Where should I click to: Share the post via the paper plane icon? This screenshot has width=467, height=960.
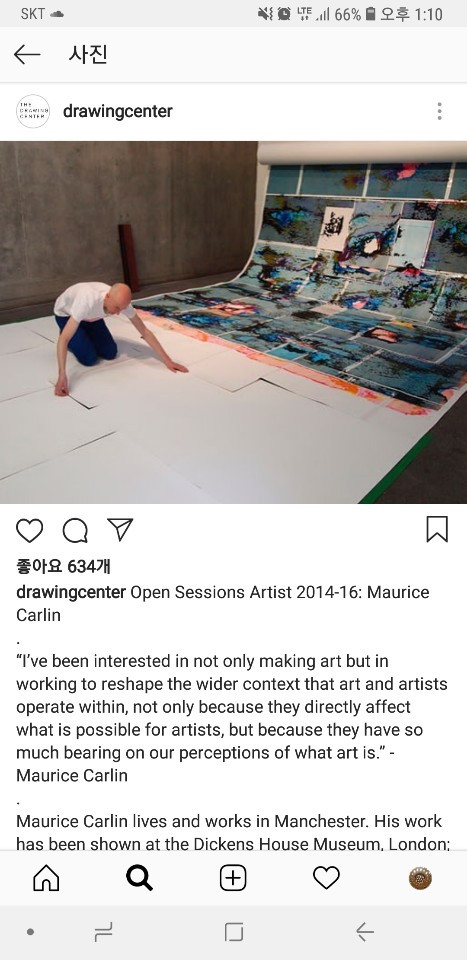click(x=120, y=529)
